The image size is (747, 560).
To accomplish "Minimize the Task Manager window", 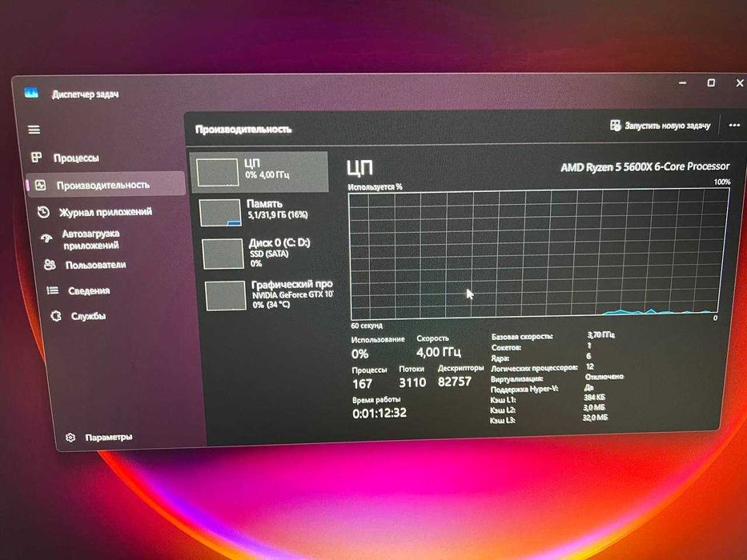I will [x=683, y=83].
